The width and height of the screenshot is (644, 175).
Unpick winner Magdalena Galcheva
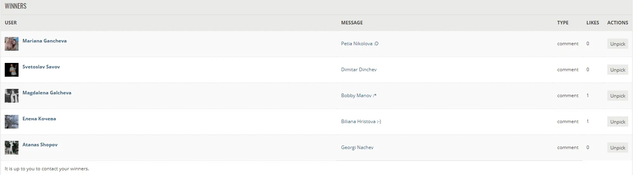618,96
